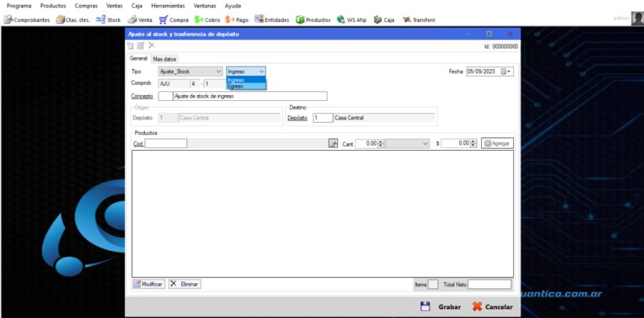
Task: Open Ctas. ctes. from the toolbar
Action: [73, 20]
